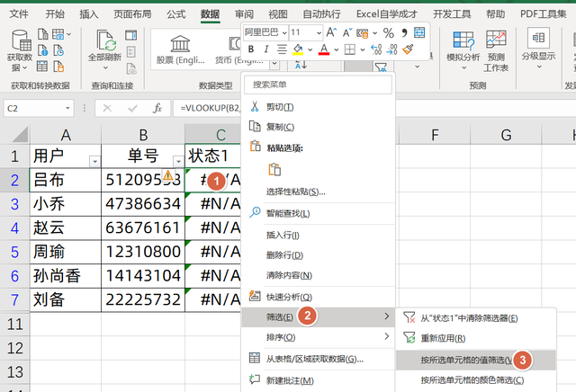Click the fx insert function icon

coord(157,108)
